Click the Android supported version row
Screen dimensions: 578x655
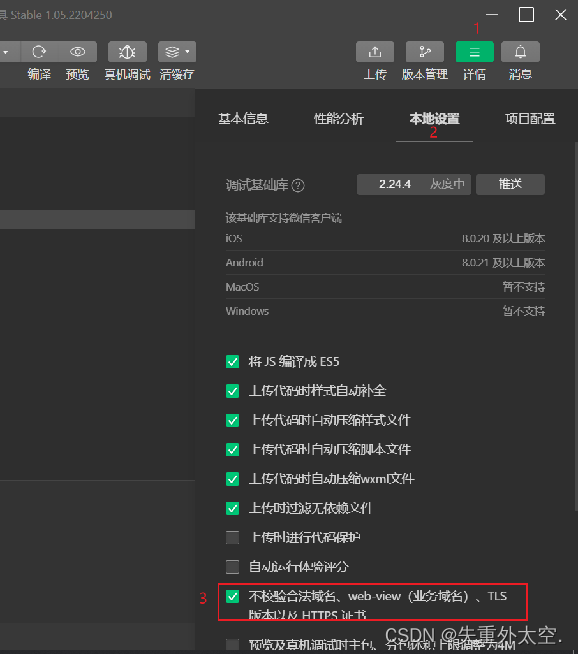coord(385,263)
